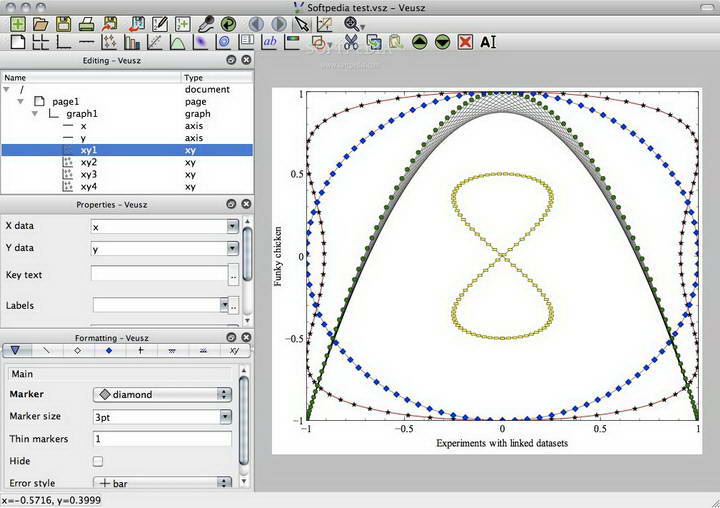Viewport: 720px width, 508px height.
Task: Click the Print icon in the toolbar
Action: 87,23
